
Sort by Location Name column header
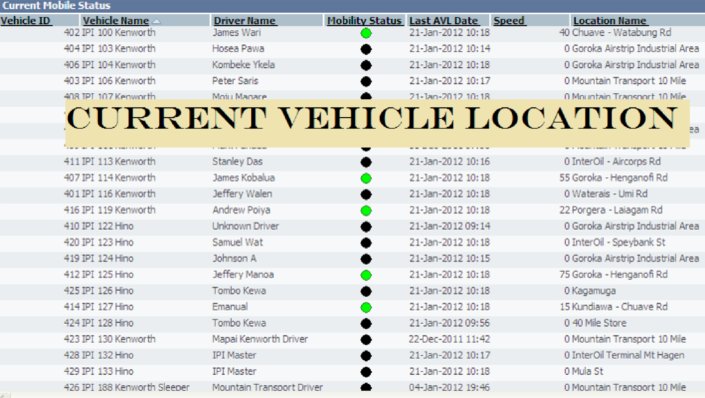[610, 21]
